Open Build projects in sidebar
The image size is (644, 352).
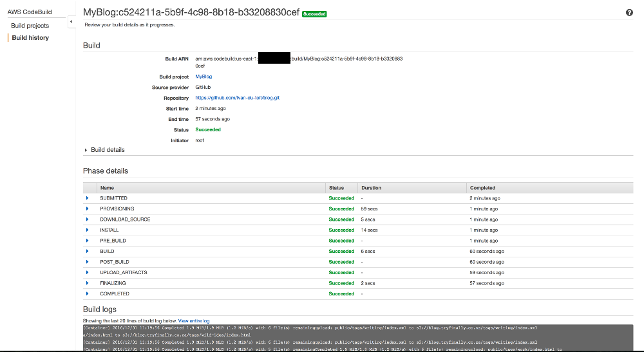[x=30, y=26]
